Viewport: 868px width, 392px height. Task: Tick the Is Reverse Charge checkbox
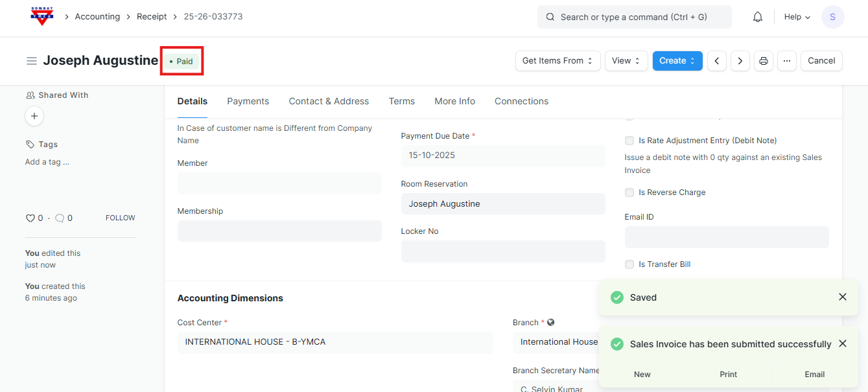point(629,192)
